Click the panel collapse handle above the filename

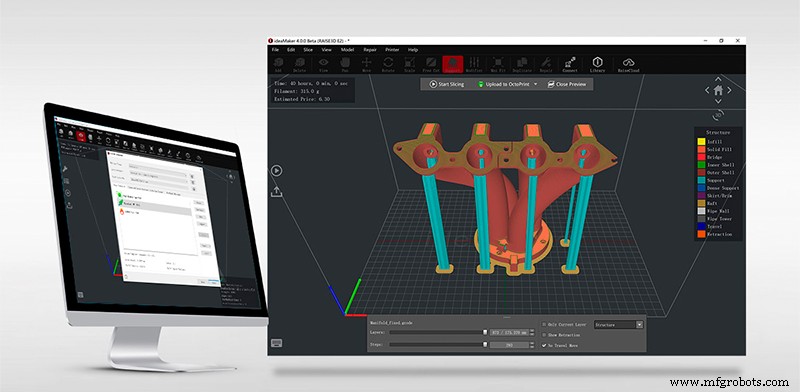point(507,317)
